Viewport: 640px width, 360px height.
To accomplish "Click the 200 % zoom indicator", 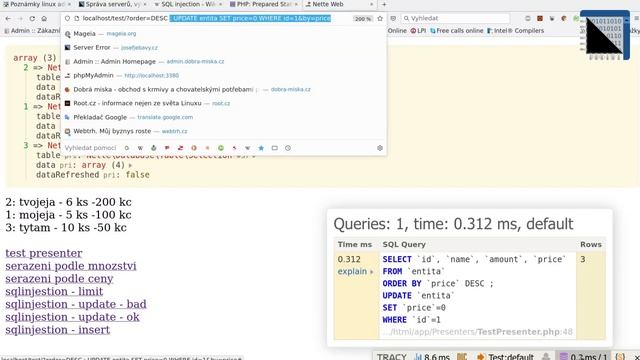I will tap(363, 19).
